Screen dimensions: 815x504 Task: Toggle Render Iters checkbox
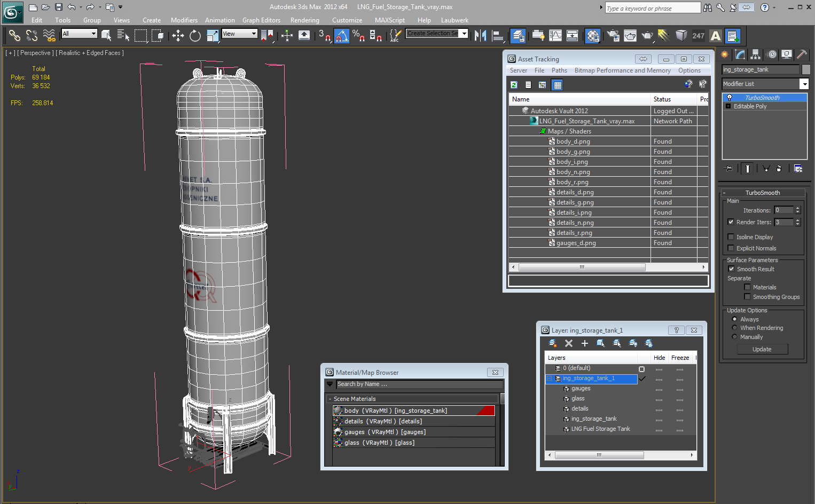731,222
